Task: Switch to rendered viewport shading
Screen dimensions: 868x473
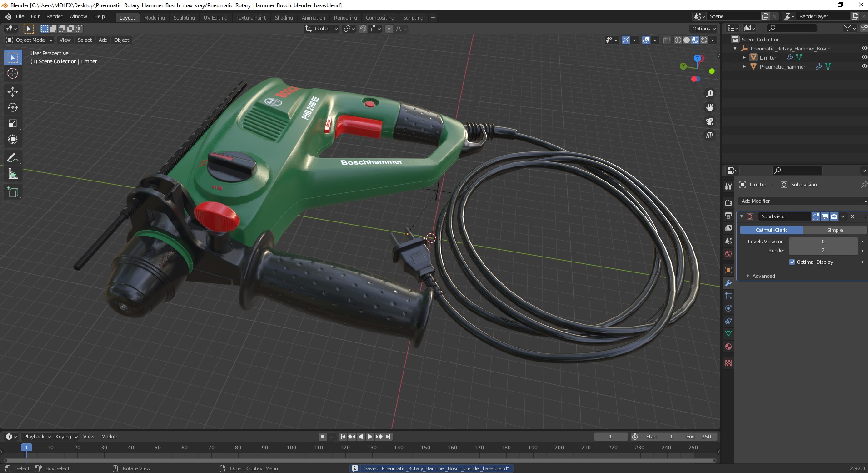Action: [x=704, y=40]
